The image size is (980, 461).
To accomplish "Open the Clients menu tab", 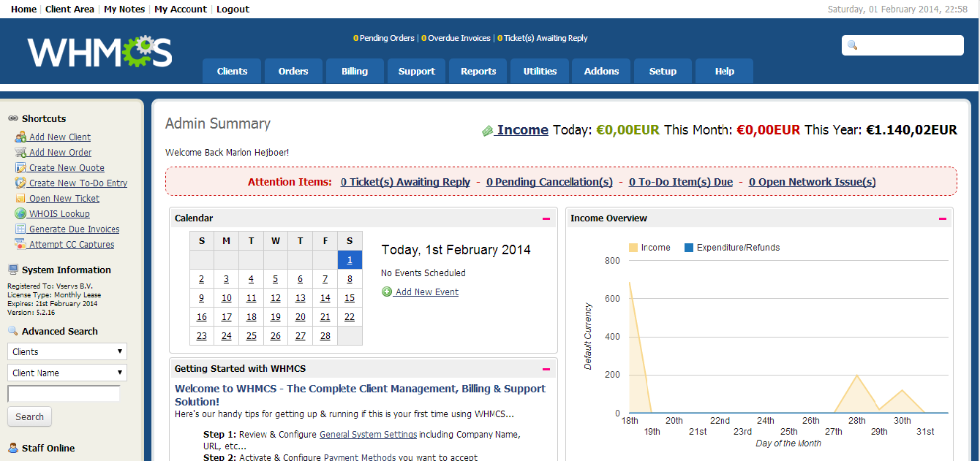I will pos(232,71).
